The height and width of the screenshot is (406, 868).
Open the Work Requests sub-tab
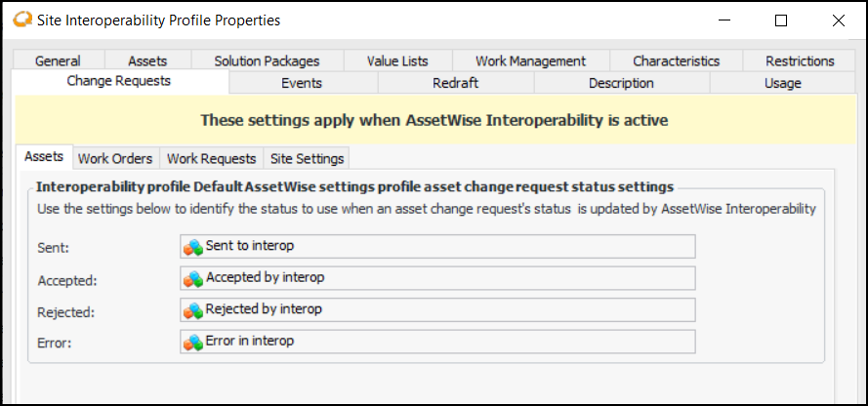(x=211, y=158)
